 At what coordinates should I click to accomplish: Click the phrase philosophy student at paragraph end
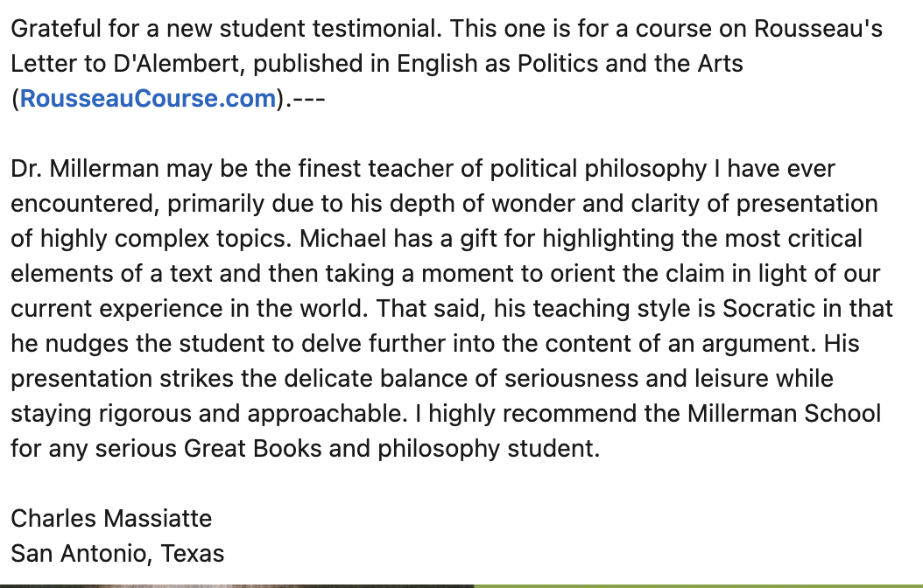pos(489,448)
